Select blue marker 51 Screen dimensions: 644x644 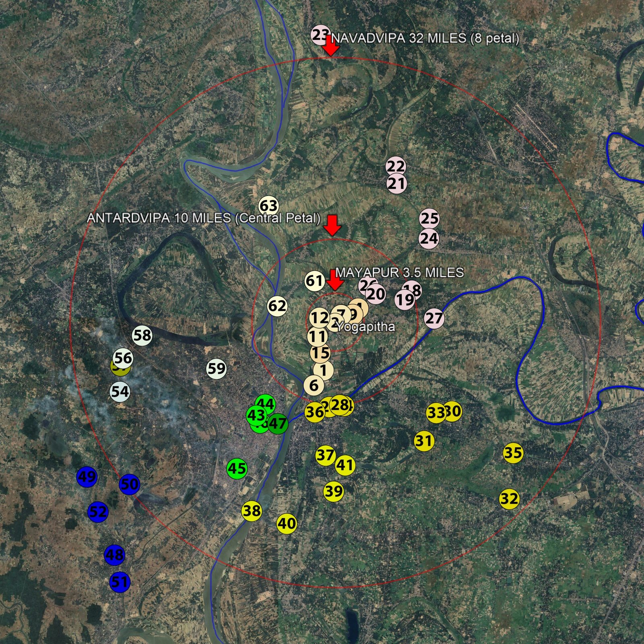coord(120,582)
